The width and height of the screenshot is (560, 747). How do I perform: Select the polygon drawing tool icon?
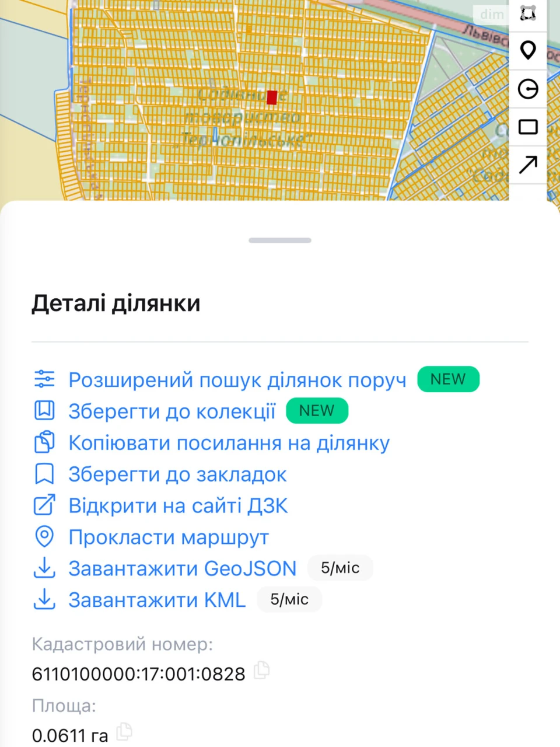tap(528, 13)
